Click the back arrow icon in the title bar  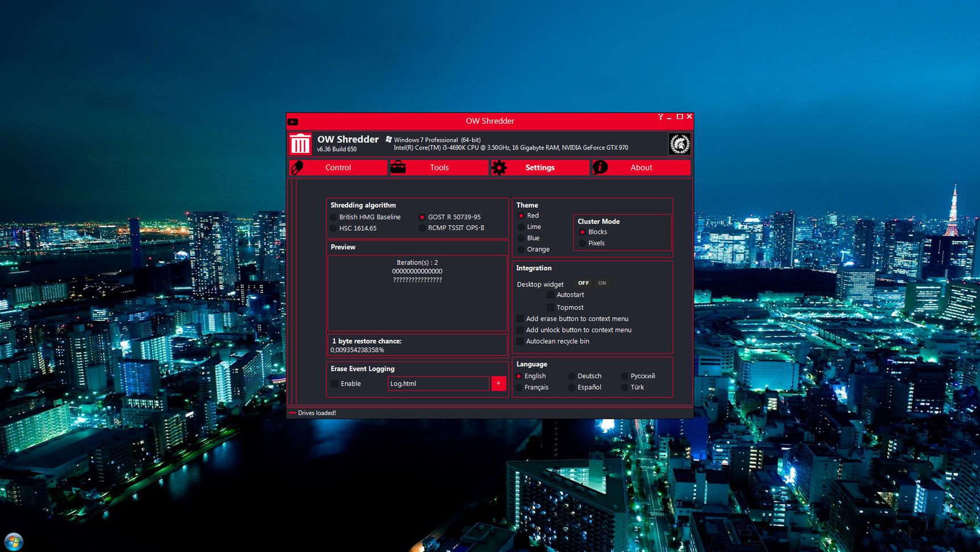coord(293,121)
